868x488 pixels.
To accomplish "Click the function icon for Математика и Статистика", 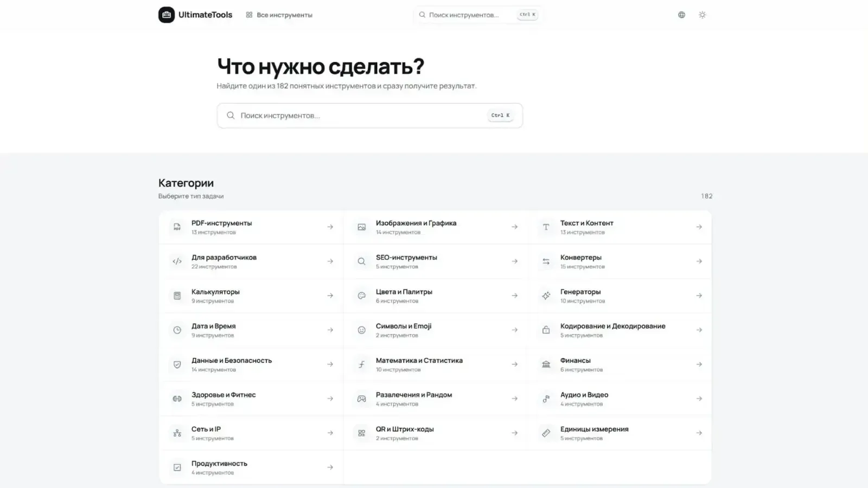I will (x=361, y=364).
